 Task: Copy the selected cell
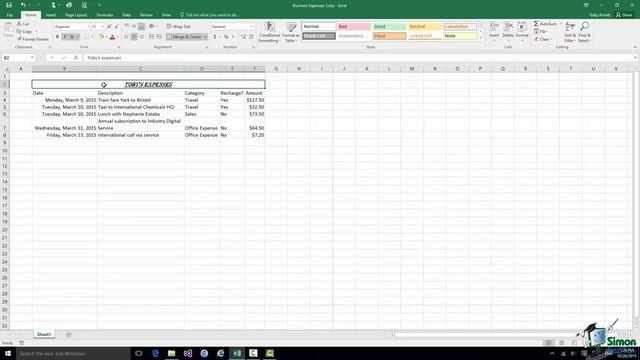(25, 31)
